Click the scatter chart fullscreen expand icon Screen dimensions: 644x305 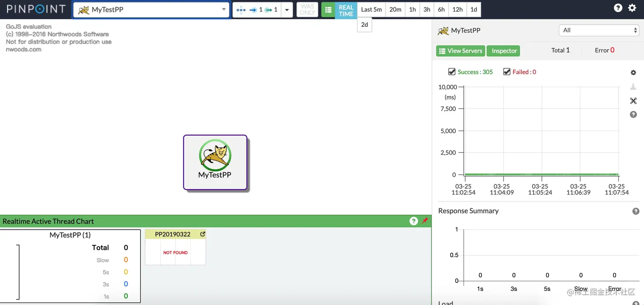click(633, 101)
